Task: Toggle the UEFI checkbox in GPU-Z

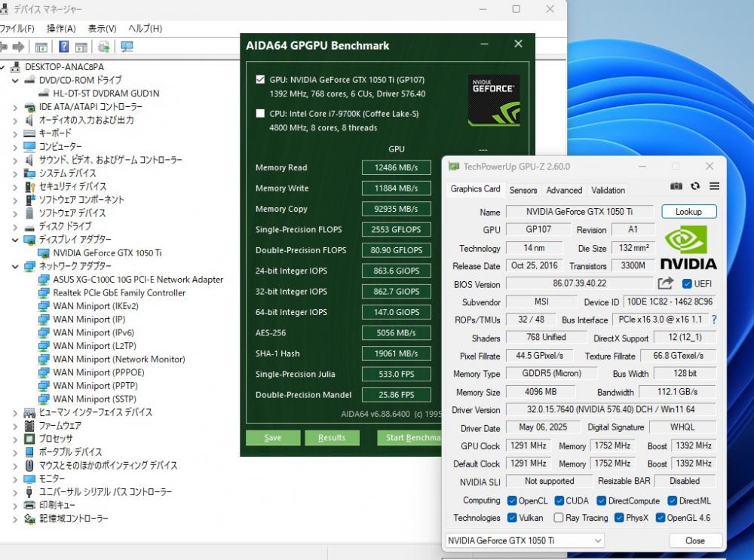Action: (x=687, y=283)
